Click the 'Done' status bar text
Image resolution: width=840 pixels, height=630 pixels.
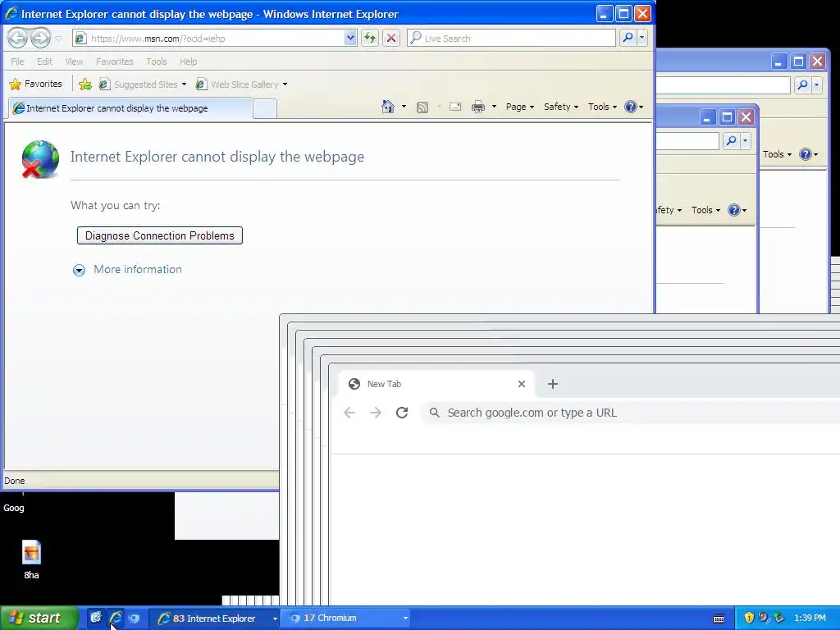pos(15,481)
